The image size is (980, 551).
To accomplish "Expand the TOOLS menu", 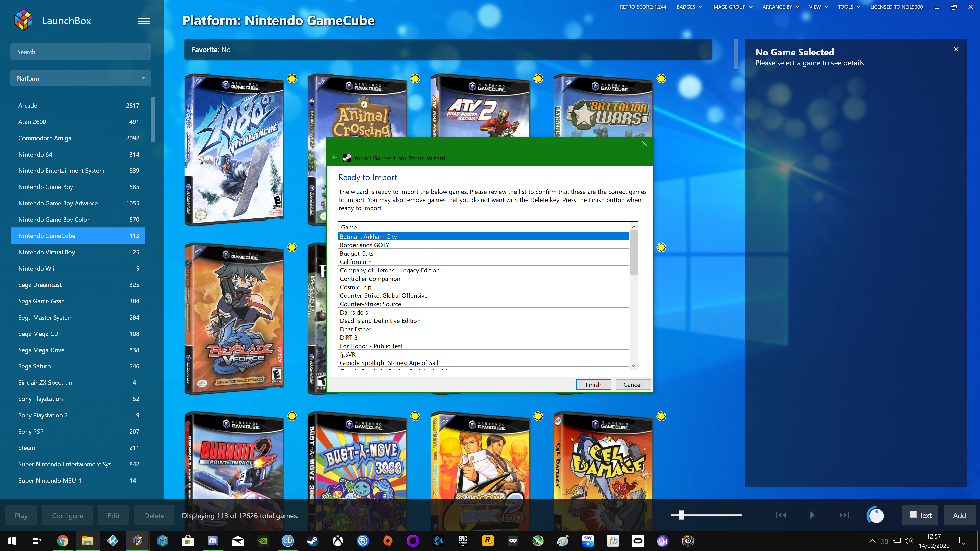I will (849, 7).
